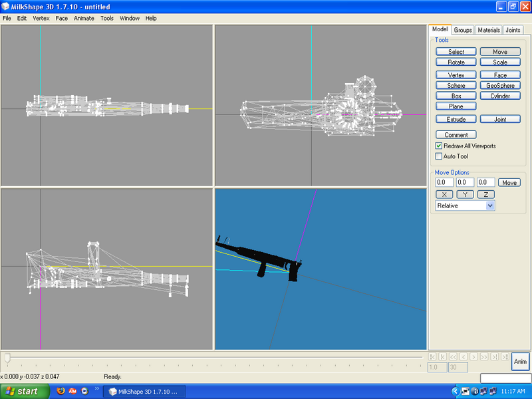532x399 pixels.
Task: Open AIM from the quick launch bar
Action: pos(72,391)
